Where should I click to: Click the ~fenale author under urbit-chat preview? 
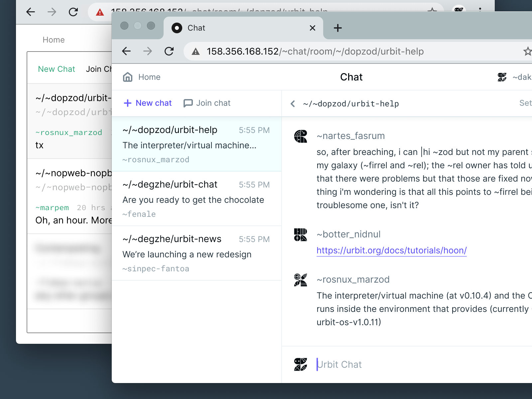tap(139, 214)
